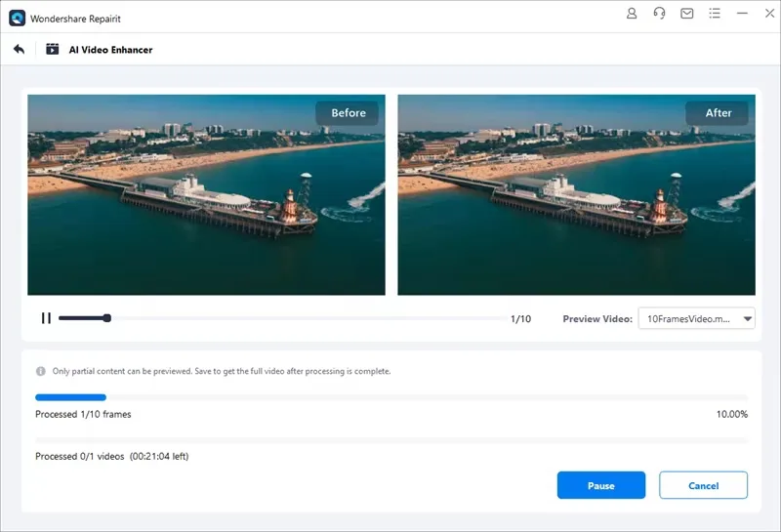Click the AI Video Enhancer title
The height and width of the screenshot is (532, 781).
coord(110,50)
